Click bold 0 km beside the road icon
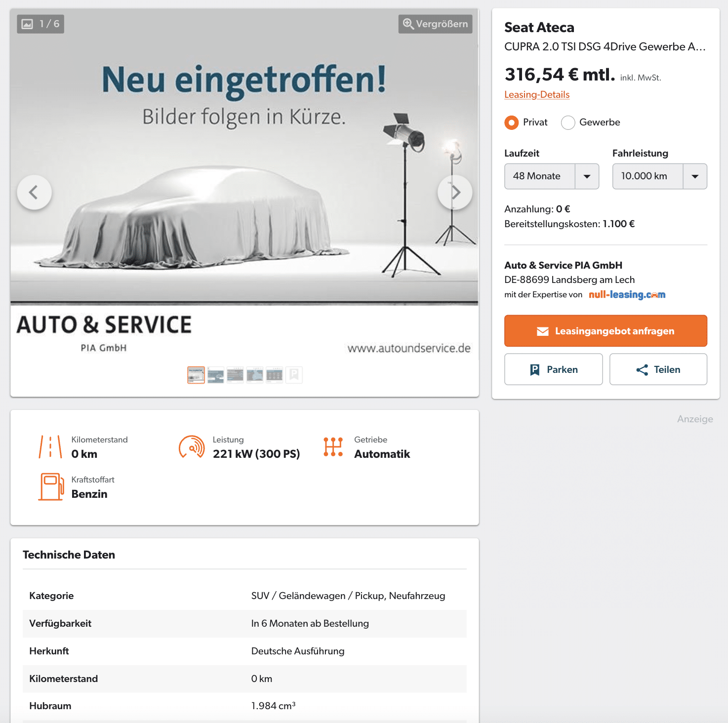The height and width of the screenshot is (723, 728). 84,454
